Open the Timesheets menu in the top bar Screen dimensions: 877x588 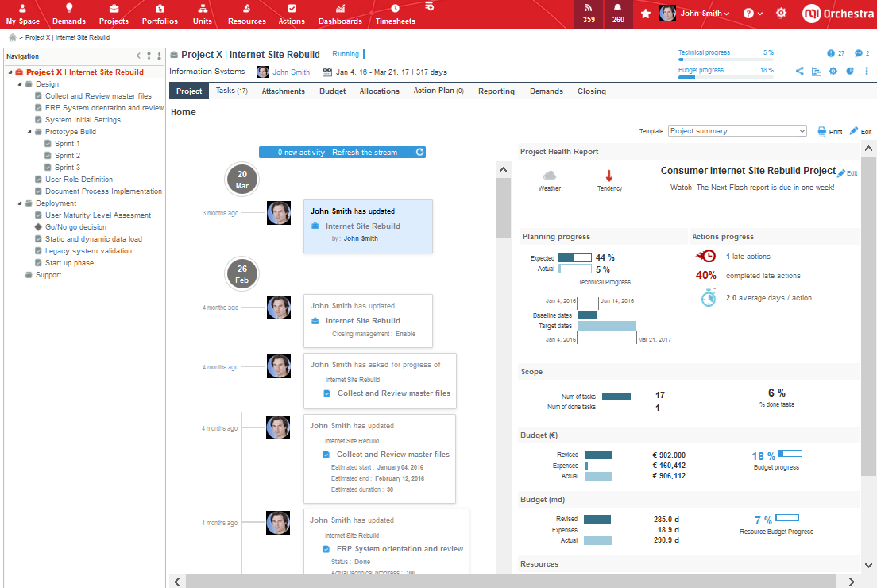(x=395, y=14)
